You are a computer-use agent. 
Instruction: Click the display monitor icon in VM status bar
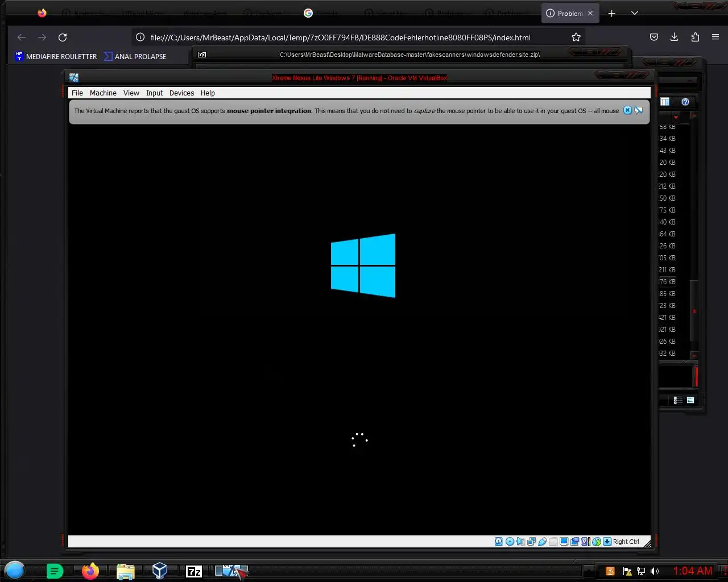(x=564, y=542)
